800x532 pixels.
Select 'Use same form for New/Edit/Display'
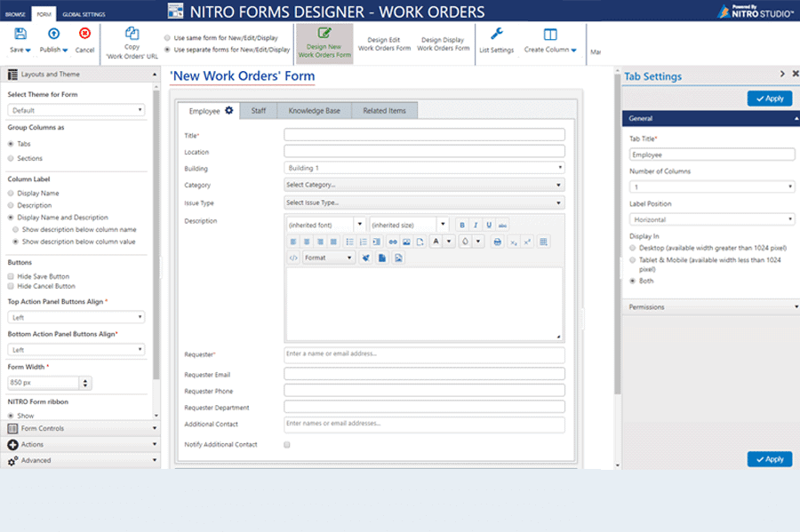click(x=167, y=37)
